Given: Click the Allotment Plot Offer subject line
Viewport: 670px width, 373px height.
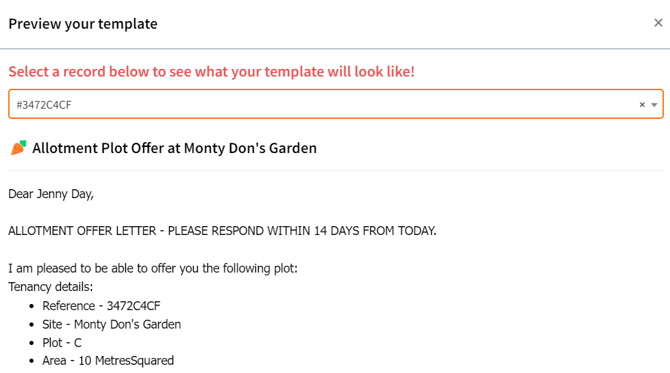Looking at the screenshot, I should pos(174,148).
